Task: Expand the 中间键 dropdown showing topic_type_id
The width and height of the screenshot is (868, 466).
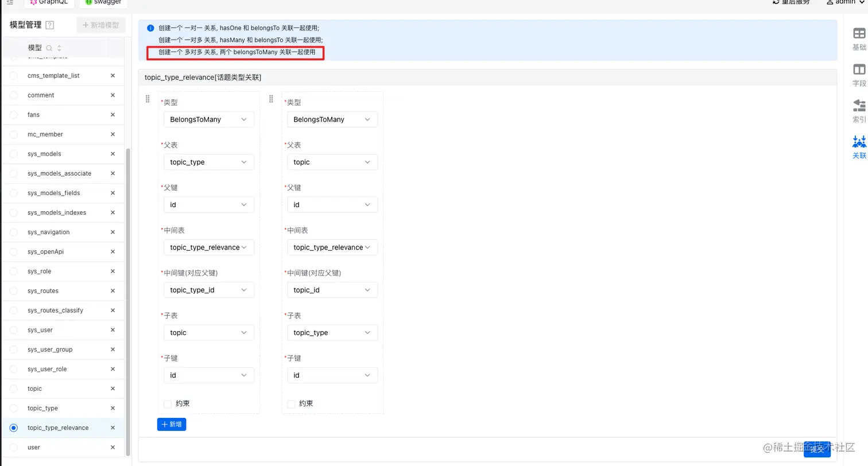Action: pyautogui.click(x=208, y=290)
